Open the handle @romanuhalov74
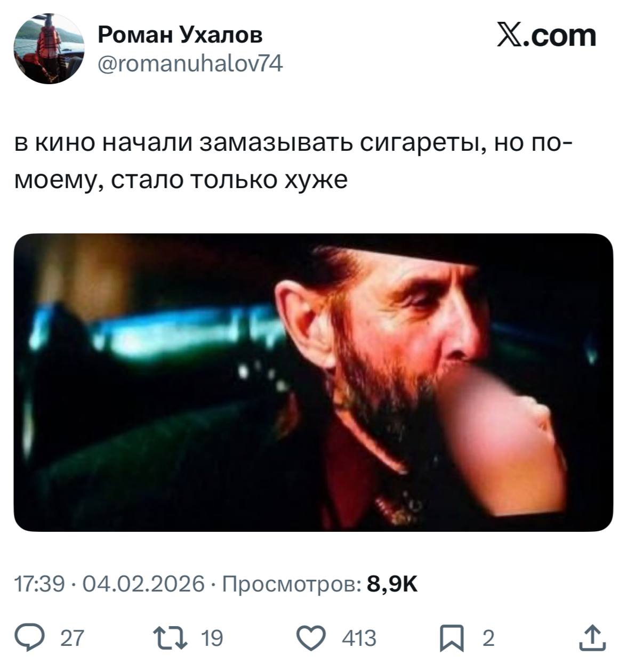Image resolution: width=627 pixels, height=672 pixels. point(190,64)
